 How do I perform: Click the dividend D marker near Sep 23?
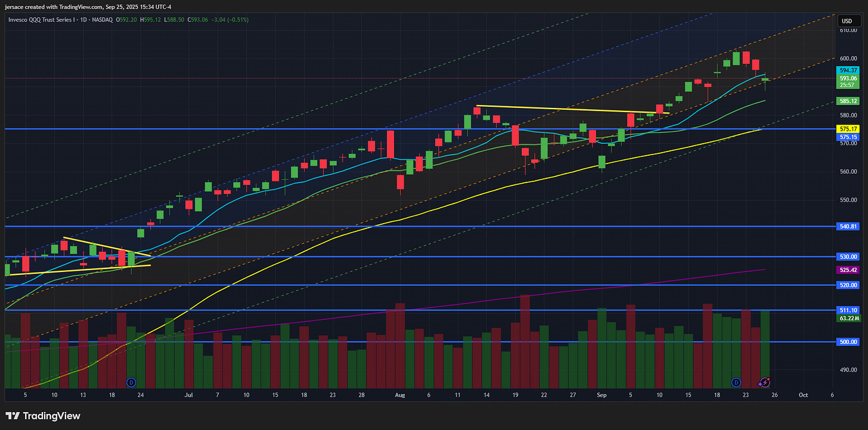[x=736, y=382]
